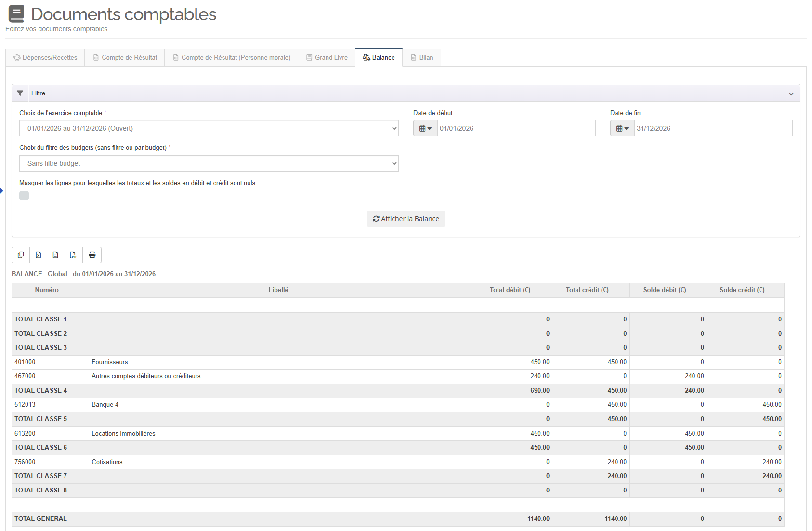Export the balance as CSV file
This screenshot has width=812, height=531.
(55, 255)
